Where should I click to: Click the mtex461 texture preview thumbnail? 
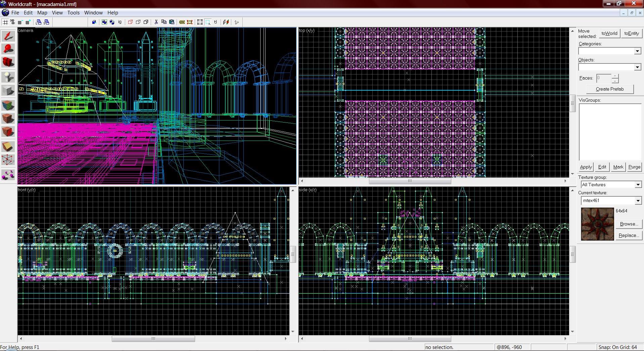[x=597, y=224]
